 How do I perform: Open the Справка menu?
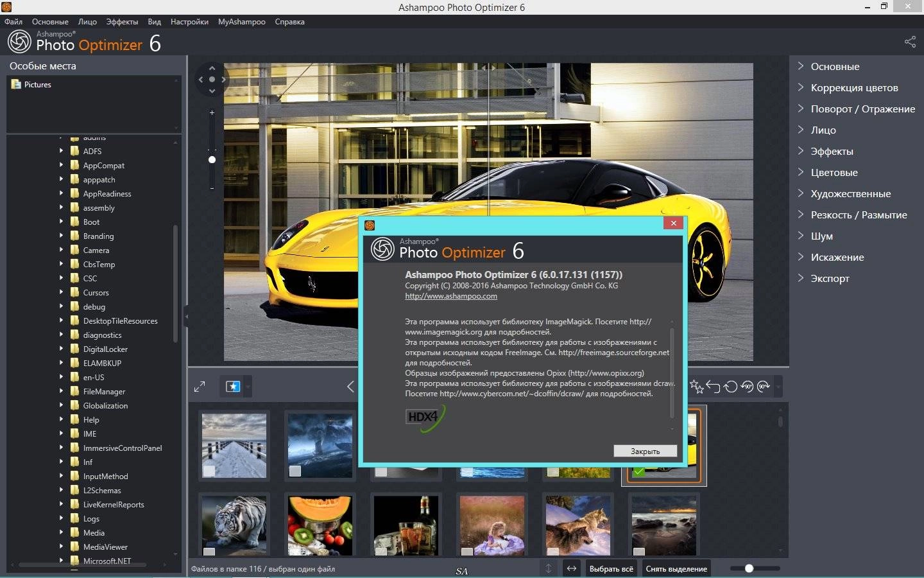(x=289, y=21)
